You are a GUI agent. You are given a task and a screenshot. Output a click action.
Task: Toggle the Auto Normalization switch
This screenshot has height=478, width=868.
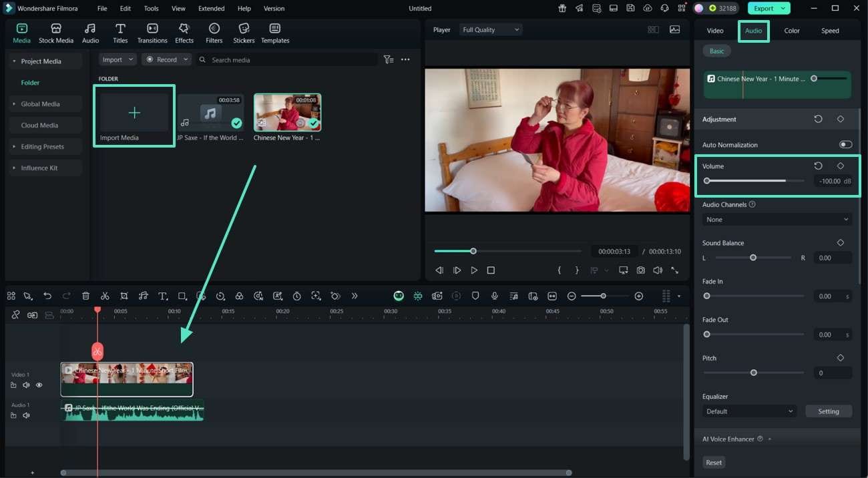(x=845, y=145)
